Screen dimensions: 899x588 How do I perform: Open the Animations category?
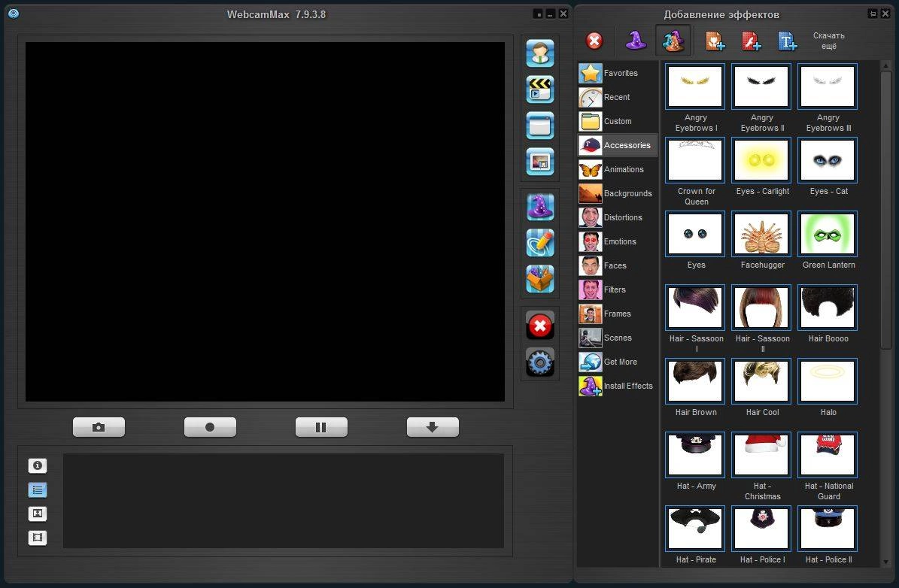click(x=618, y=170)
